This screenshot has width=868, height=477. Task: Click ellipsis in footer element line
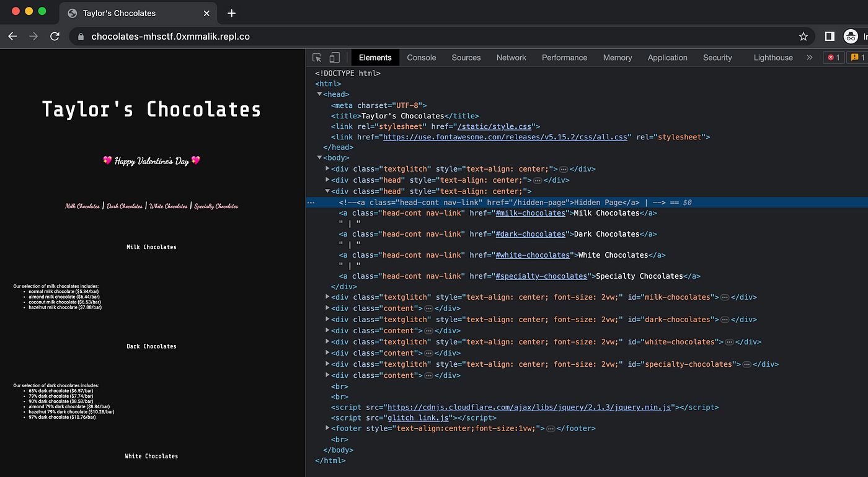tap(551, 429)
